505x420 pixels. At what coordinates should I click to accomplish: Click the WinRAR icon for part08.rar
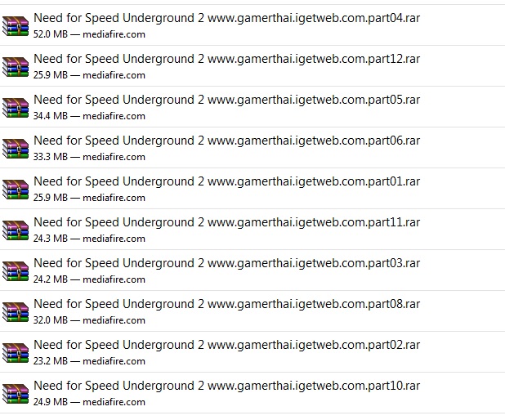pos(16,312)
